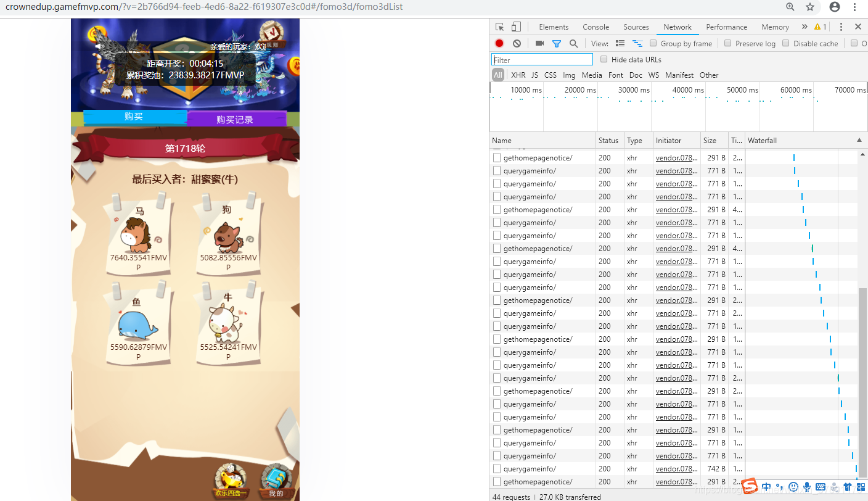This screenshot has height=501, width=868.
Task: Select the 鱼 fish card
Action: point(139,324)
